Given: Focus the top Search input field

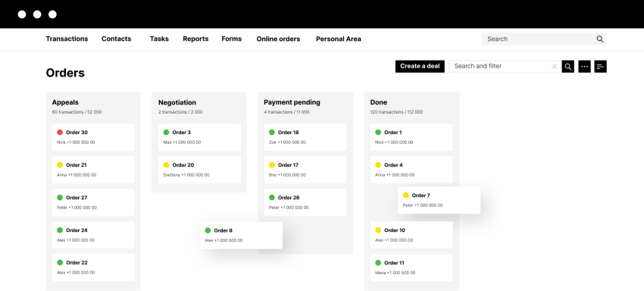Looking at the screenshot, I should [x=544, y=39].
